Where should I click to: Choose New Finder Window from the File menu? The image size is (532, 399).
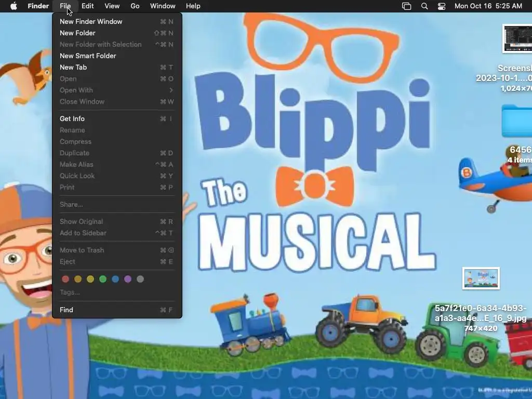(117, 21)
